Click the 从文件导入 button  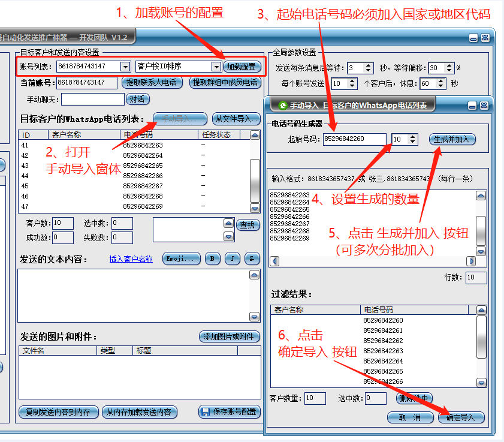pos(236,119)
